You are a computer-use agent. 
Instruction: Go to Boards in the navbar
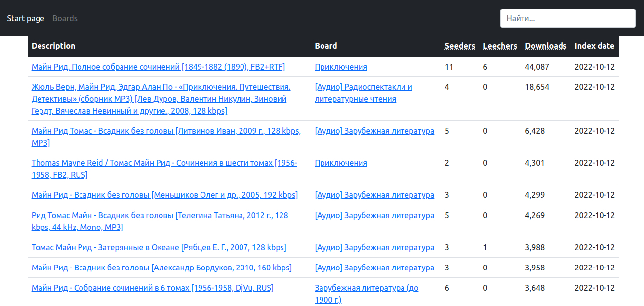pos(65,18)
